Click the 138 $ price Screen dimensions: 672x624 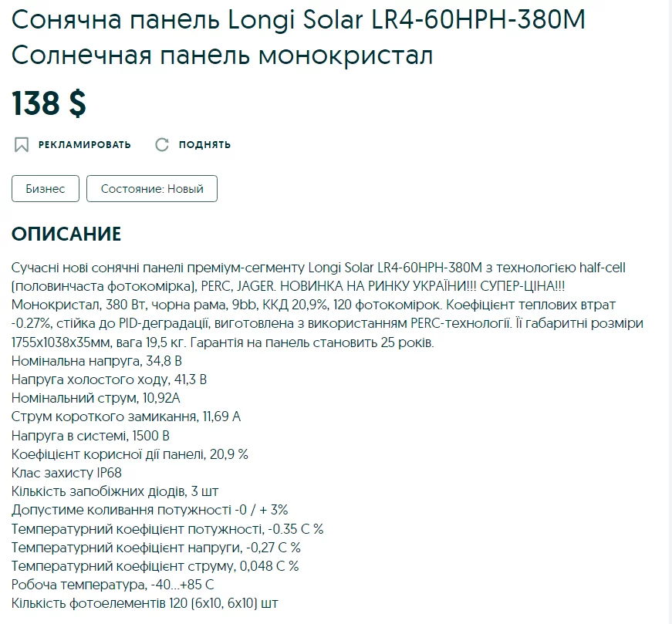coord(49,103)
